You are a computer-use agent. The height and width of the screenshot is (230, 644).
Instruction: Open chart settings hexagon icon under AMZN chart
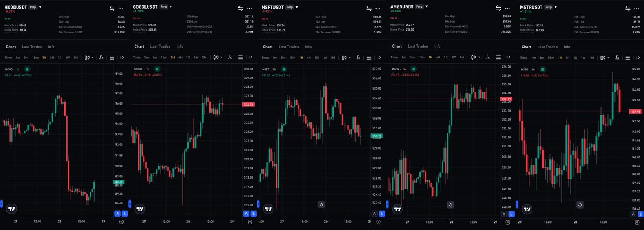click(508, 222)
